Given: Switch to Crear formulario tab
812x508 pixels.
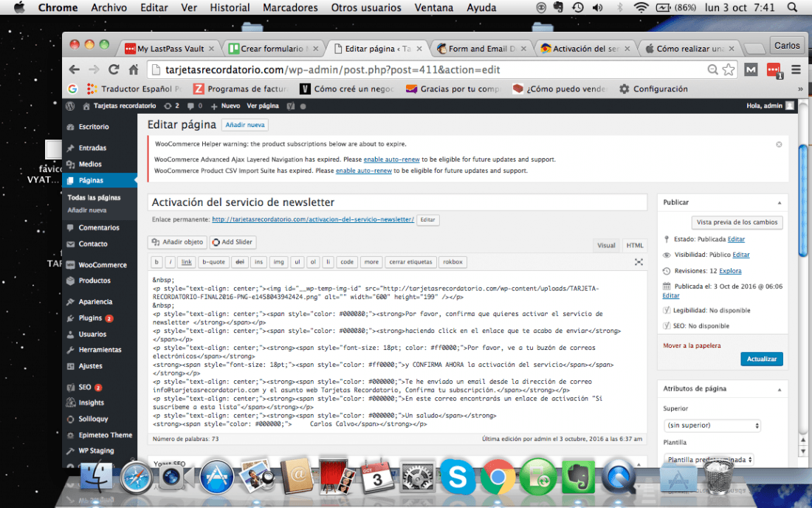Looking at the screenshot, I should coord(273,49).
